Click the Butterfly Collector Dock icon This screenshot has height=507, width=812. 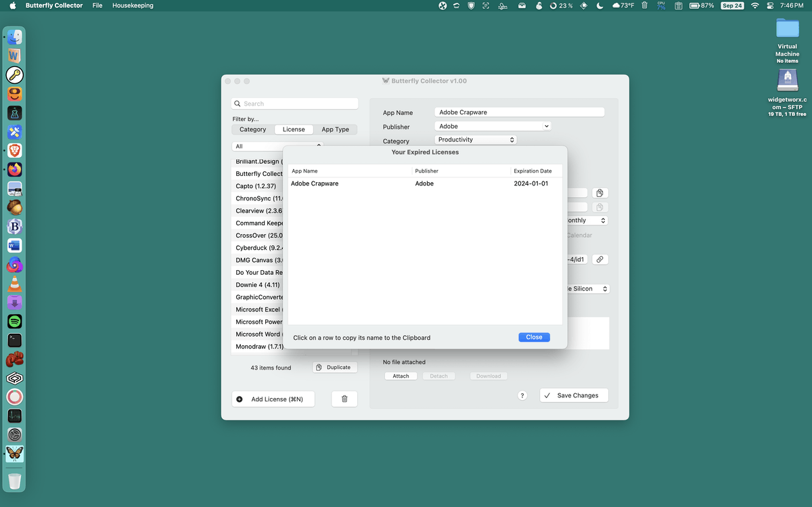[15, 453]
